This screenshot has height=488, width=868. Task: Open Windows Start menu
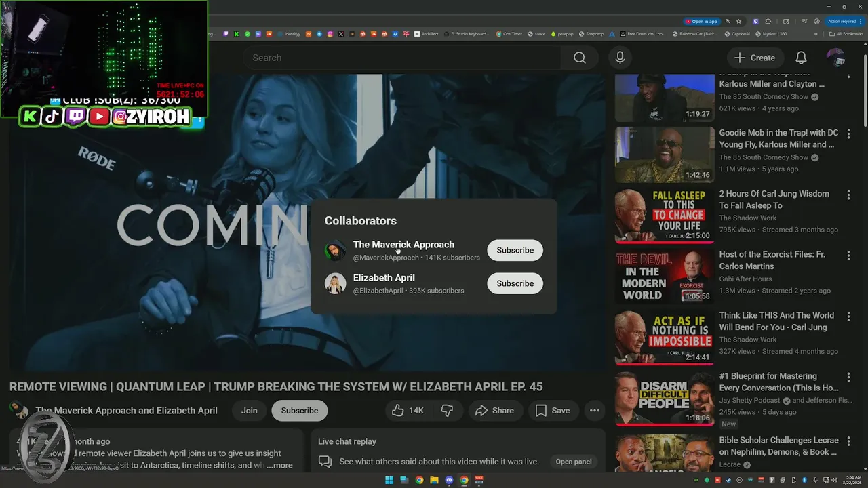tap(389, 480)
